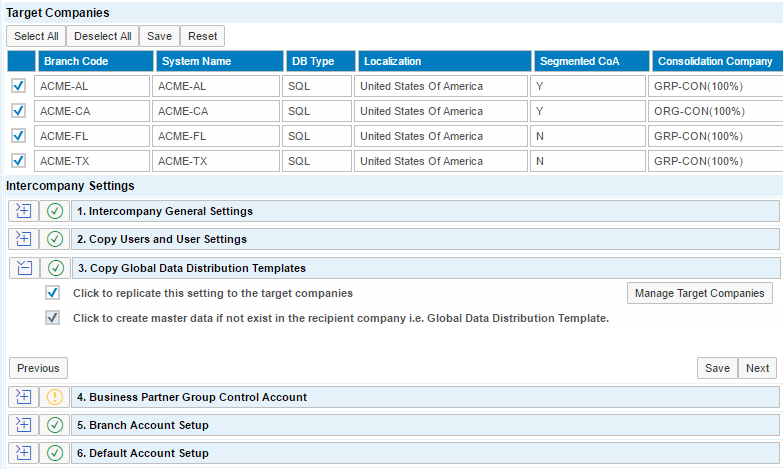
Task: Expand section 5 Branch Account Setup
Action: tap(24, 425)
